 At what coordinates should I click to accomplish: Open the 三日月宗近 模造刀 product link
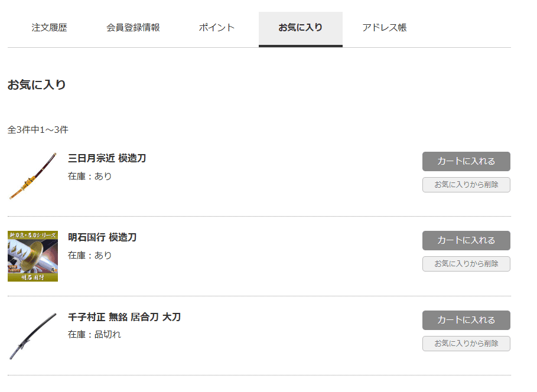coord(107,158)
